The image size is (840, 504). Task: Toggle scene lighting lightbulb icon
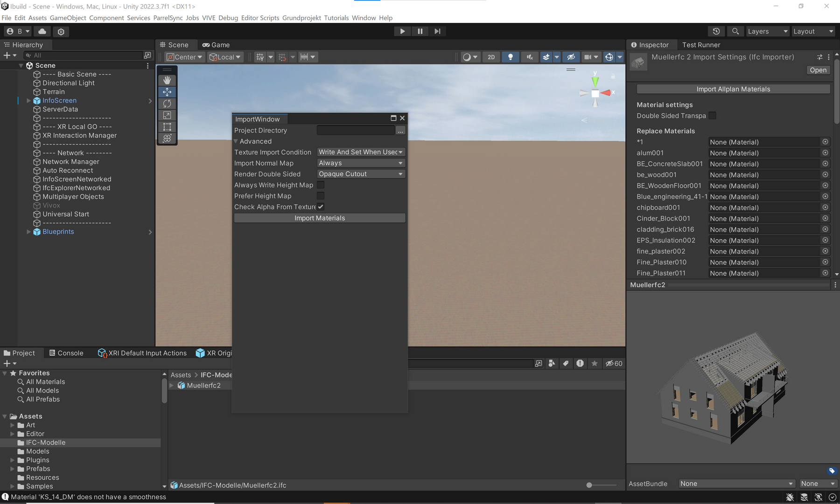[x=511, y=57]
